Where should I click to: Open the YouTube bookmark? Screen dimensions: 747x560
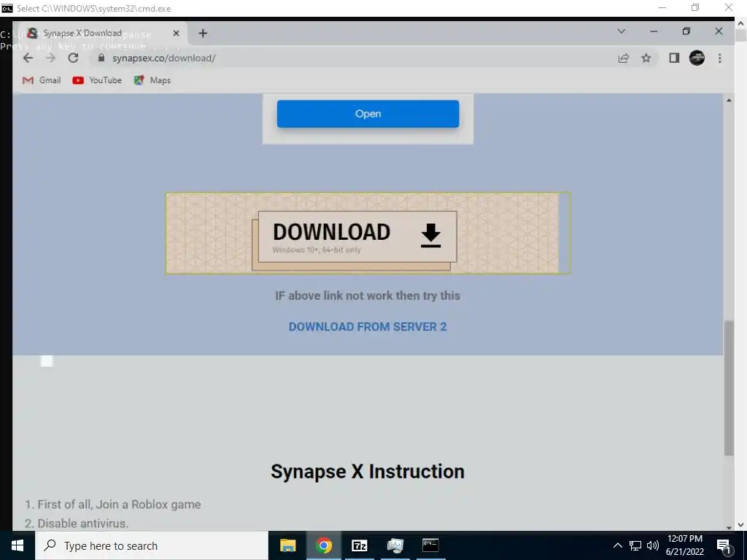tap(97, 80)
